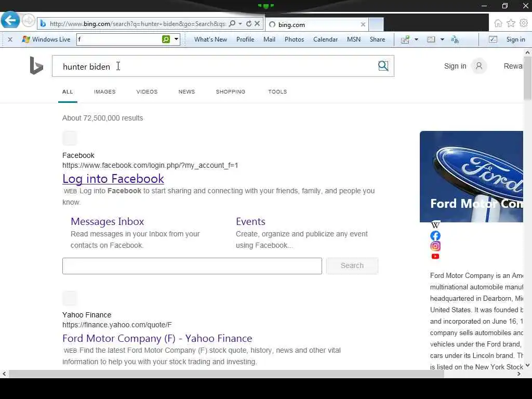Viewport: 532px width, 399px height.
Task: Click the toolbar window/card icon
Action: pos(431,39)
